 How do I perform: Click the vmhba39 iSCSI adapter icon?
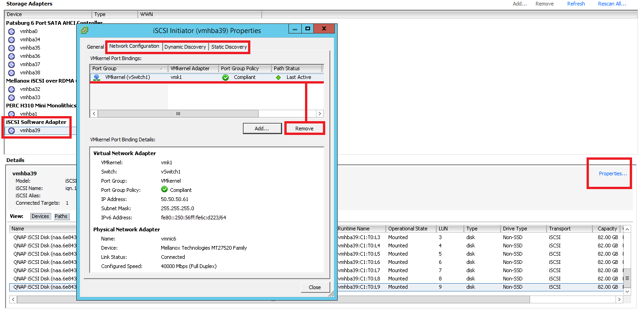11,130
